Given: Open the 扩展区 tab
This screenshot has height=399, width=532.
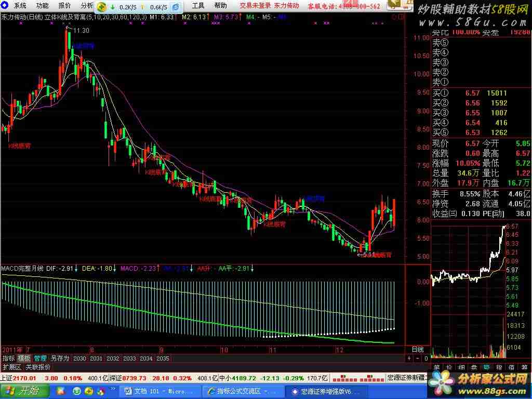Looking at the screenshot, I should (12, 367).
